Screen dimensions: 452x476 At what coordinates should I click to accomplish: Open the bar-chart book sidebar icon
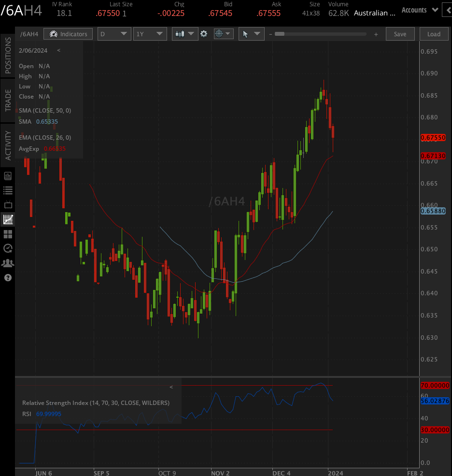coord(8,176)
